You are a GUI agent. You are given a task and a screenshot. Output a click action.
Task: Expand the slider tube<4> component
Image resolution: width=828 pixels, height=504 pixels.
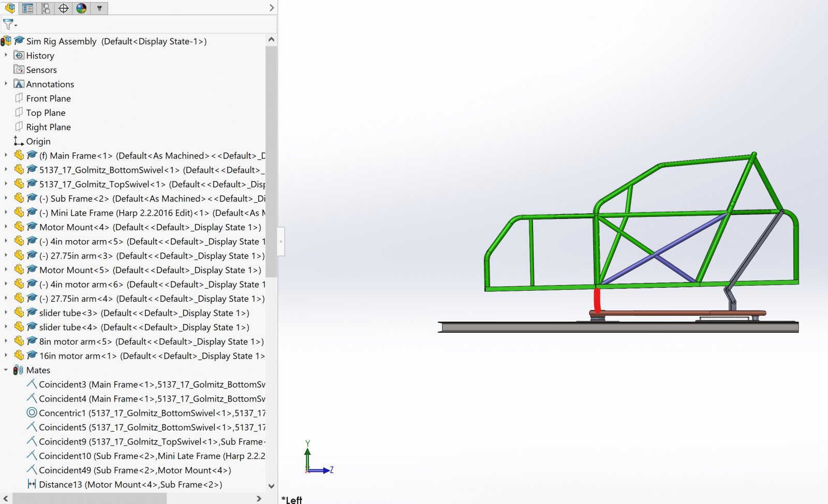6,327
